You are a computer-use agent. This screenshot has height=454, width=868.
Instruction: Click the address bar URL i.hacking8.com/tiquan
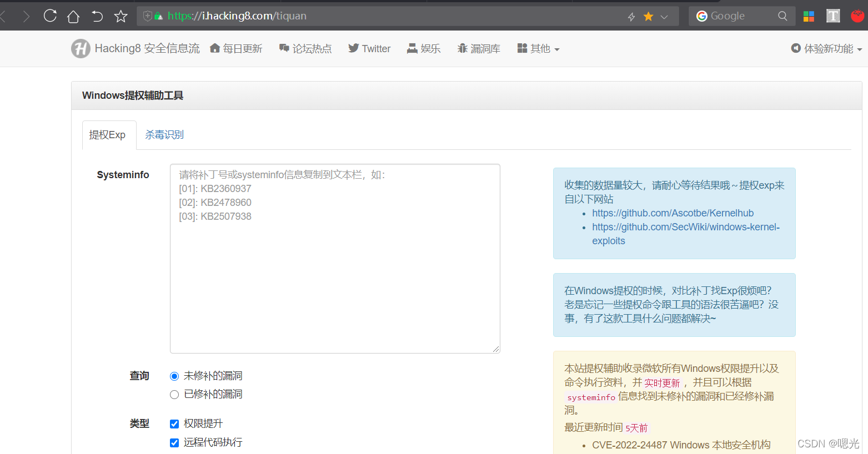[x=237, y=16]
